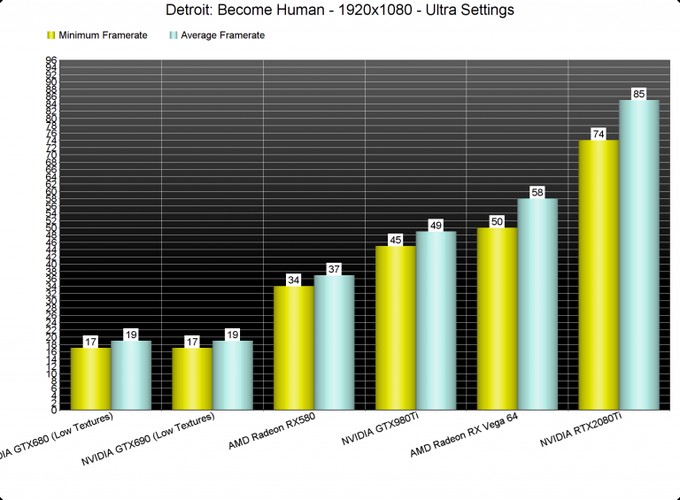680x500 pixels.
Task: Select the 34 data label on RX580
Action: [x=293, y=280]
